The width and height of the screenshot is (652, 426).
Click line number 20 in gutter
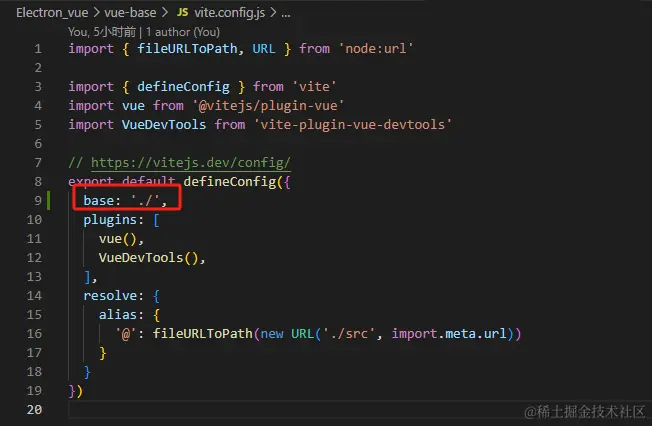point(34,410)
